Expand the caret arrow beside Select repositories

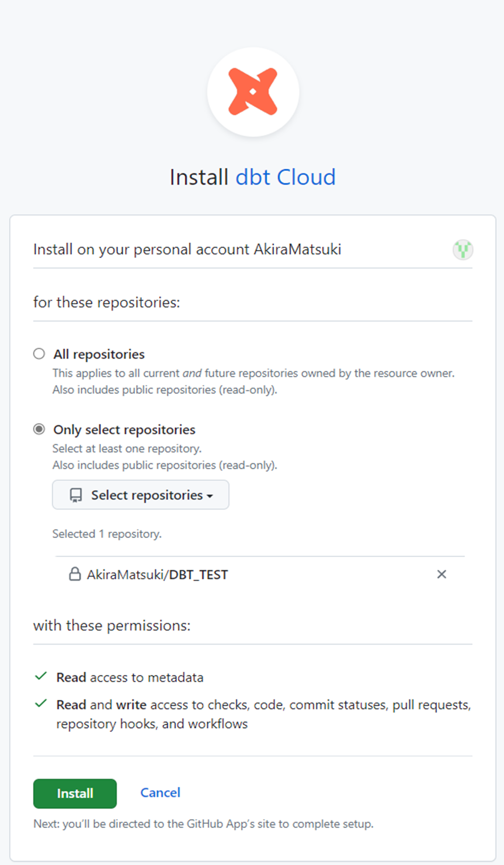tap(210, 496)
